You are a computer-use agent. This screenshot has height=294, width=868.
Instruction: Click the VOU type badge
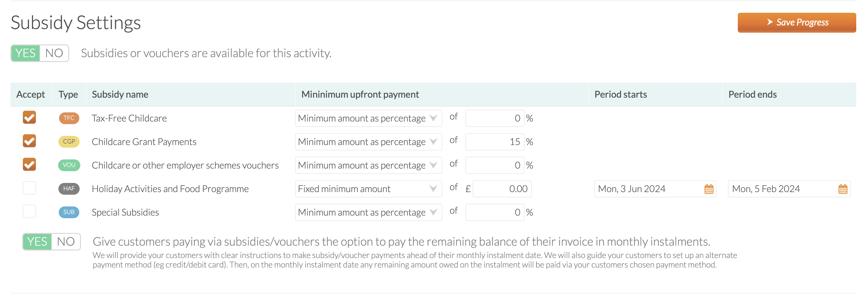click(69, 165)
